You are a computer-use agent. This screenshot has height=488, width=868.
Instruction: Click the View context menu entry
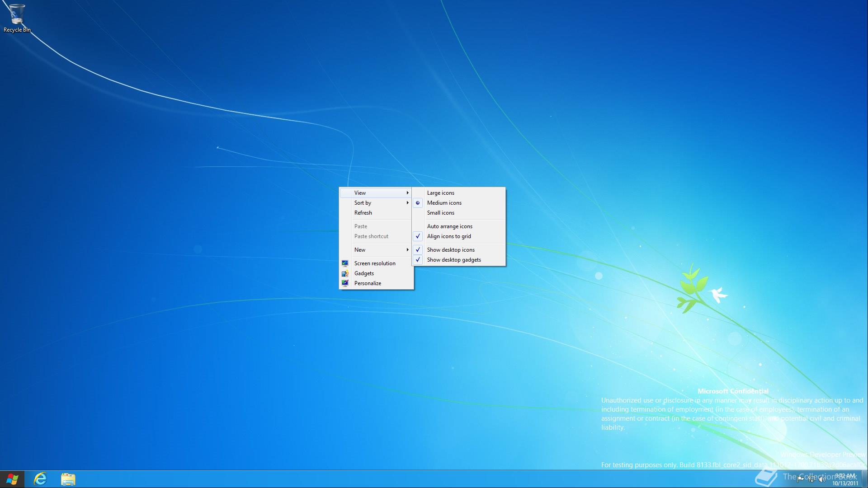pos(377,192)
